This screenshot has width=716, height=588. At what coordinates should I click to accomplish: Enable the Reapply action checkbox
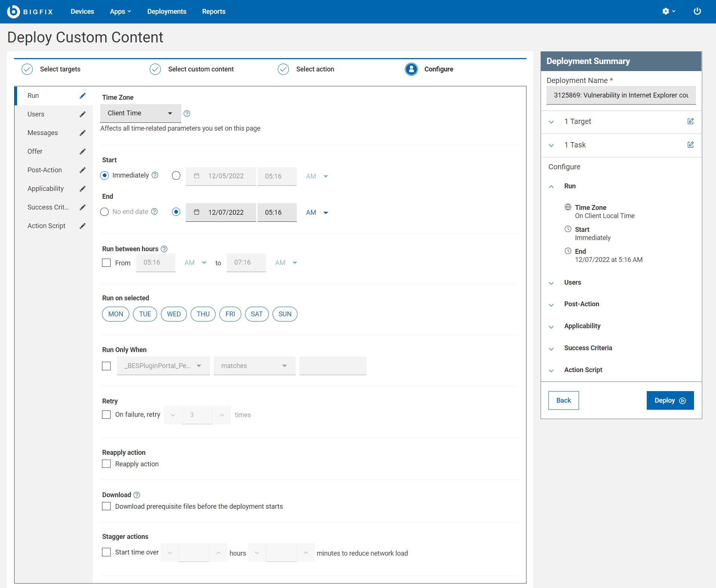pos(106,464)
